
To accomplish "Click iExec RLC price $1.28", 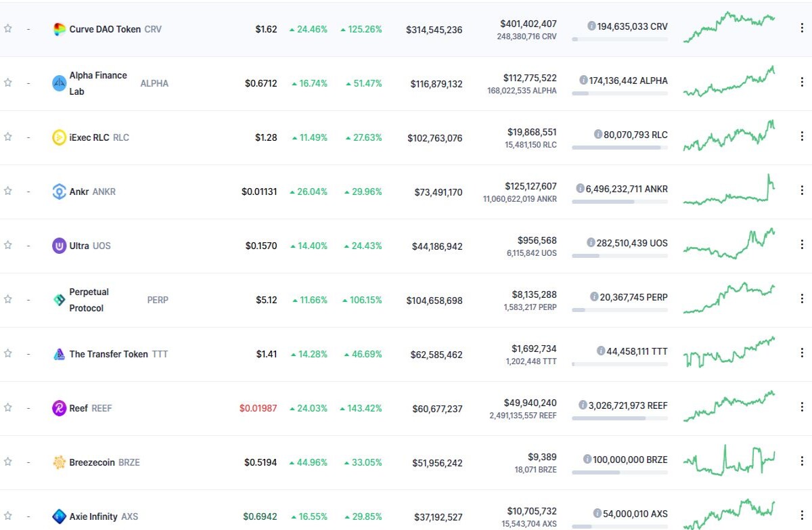I will coord(266,137).
